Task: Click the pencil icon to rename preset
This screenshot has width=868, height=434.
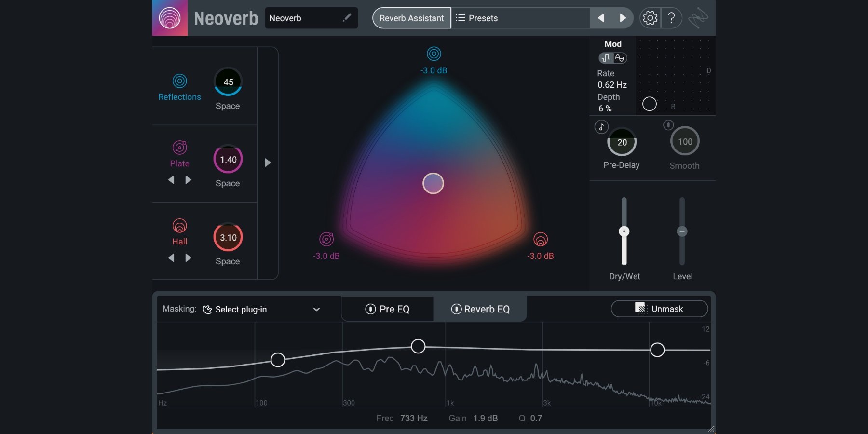Action: pyautogui.click(x=347, y=18)
